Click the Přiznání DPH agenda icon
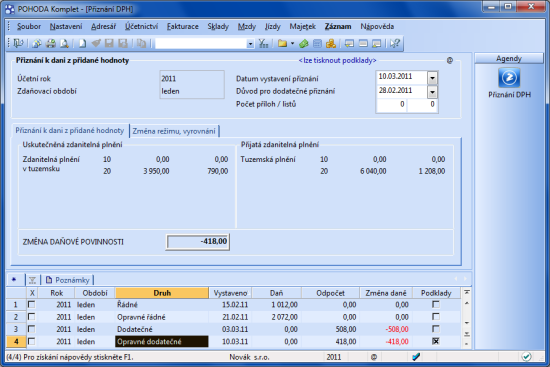 click(x=509, y=78)
